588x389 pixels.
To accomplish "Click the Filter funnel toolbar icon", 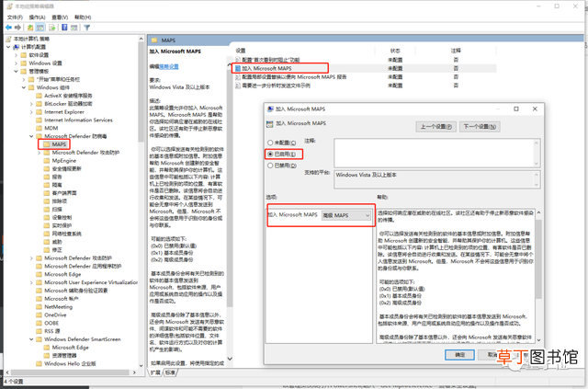I will point(87,28).
